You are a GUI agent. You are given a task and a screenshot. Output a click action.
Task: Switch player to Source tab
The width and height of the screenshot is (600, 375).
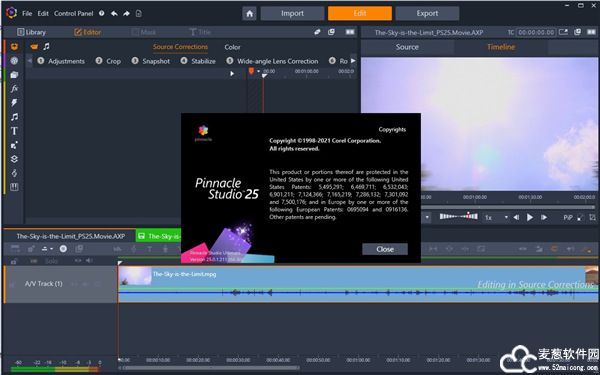coord(407,47)
